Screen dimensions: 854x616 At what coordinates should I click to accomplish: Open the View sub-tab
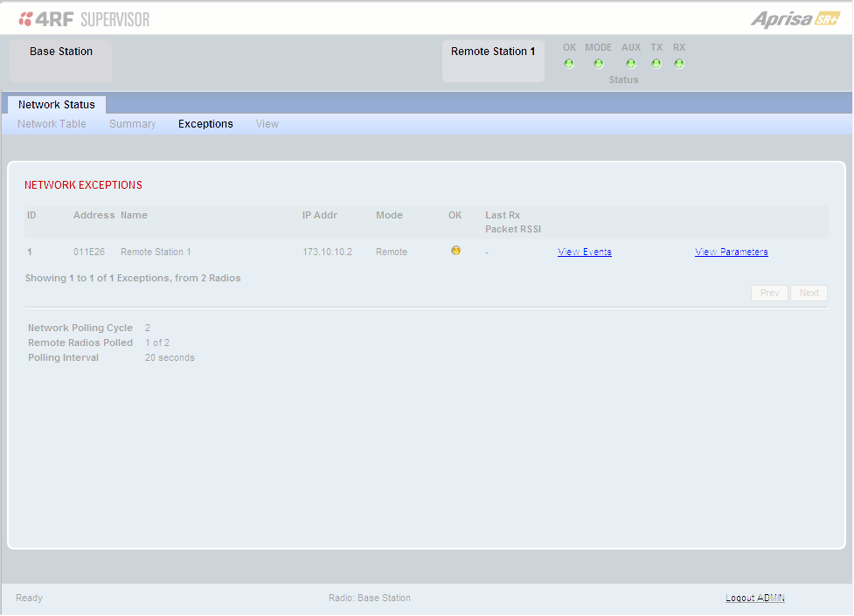[267, 124]
